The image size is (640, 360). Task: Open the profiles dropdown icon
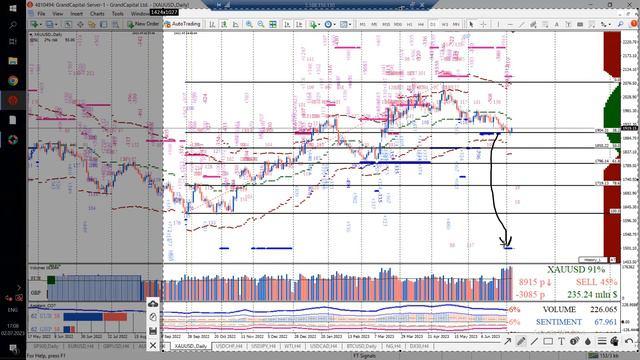point(51,24)
